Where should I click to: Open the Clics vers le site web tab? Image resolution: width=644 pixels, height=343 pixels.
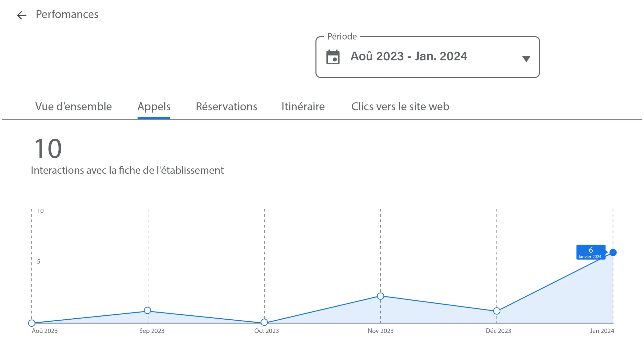400,106
